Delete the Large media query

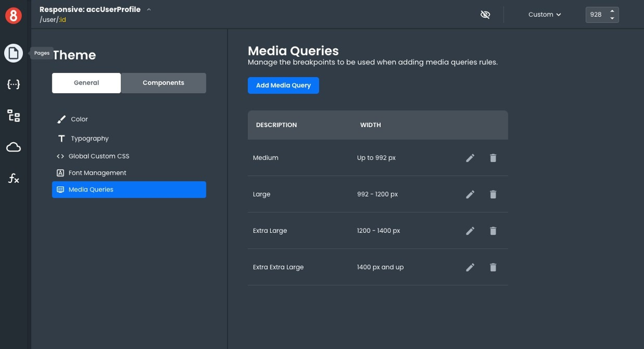(493, 194)
